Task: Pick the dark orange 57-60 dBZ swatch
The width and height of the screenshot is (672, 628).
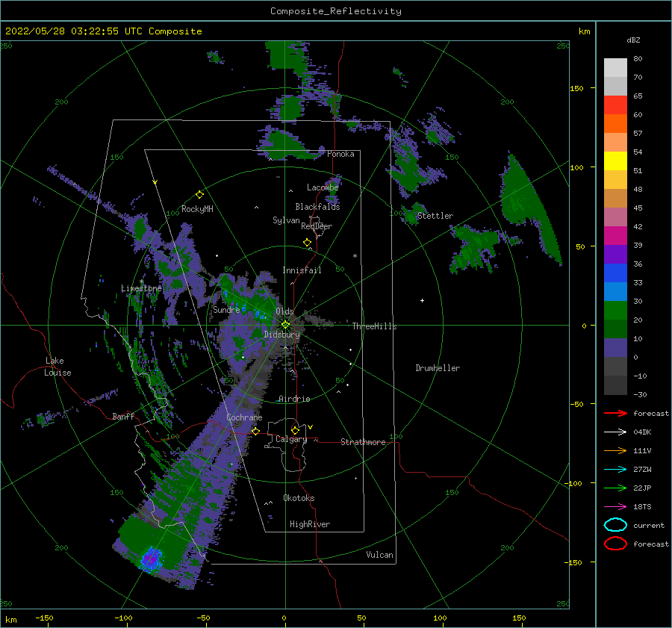Action: pyautogui.click(x=615, y=123)
